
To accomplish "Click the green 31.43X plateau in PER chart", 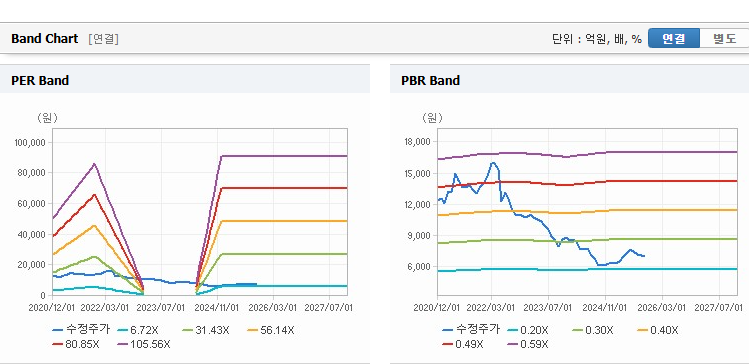I will (x=284, y=254).
